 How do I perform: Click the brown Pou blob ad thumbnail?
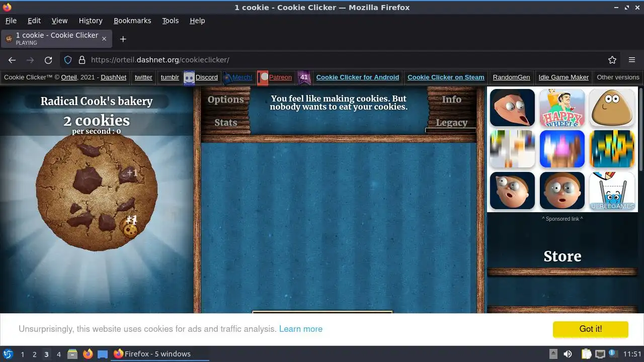612,108
